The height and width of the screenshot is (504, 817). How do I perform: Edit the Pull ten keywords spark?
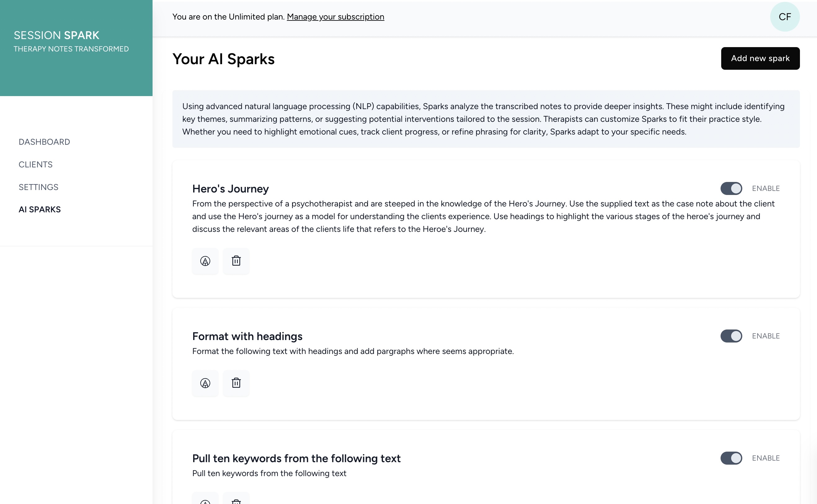pyautogui.click(x=205, y=499)
